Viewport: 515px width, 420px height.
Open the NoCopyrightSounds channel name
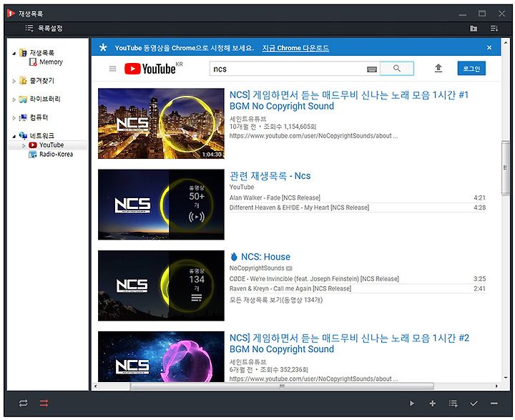(x=257, y=268)
